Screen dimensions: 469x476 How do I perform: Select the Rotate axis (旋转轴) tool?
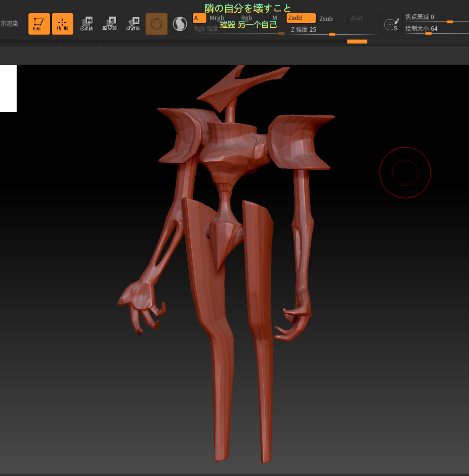[133, 24]
